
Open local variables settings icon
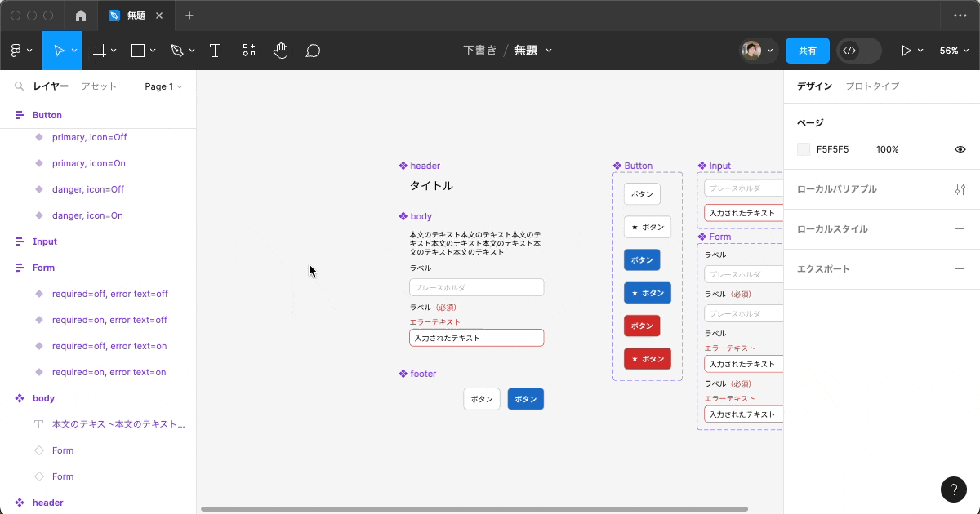click(x=960, y=189)
